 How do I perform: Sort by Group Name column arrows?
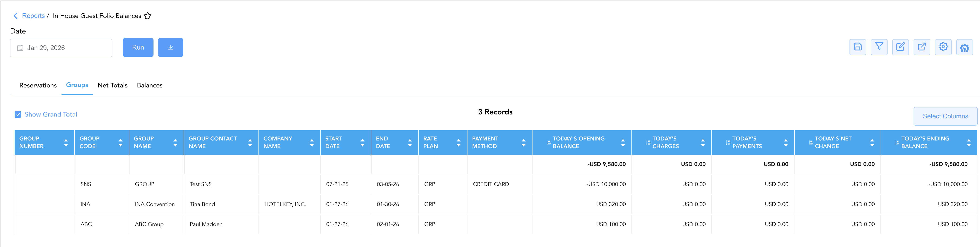[175, 143]
